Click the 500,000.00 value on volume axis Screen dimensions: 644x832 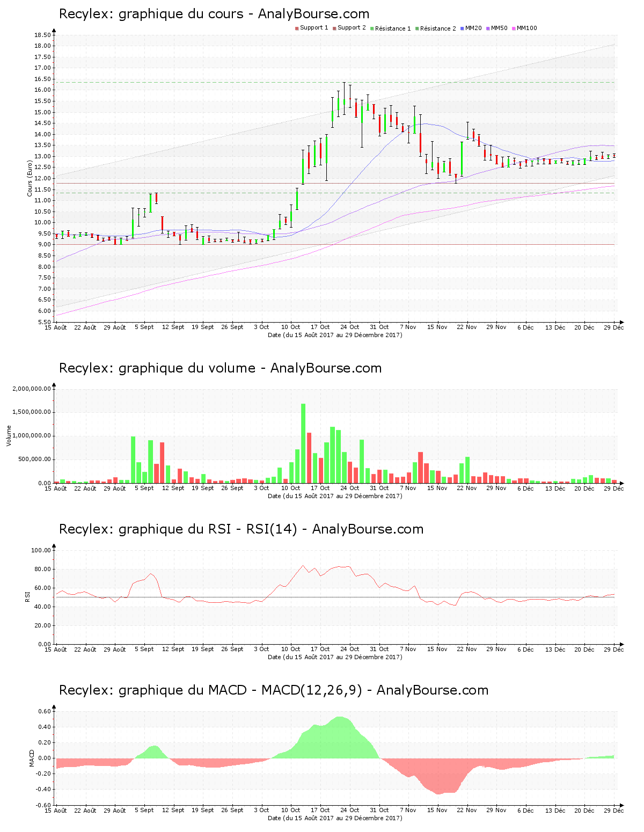(34, 459)
